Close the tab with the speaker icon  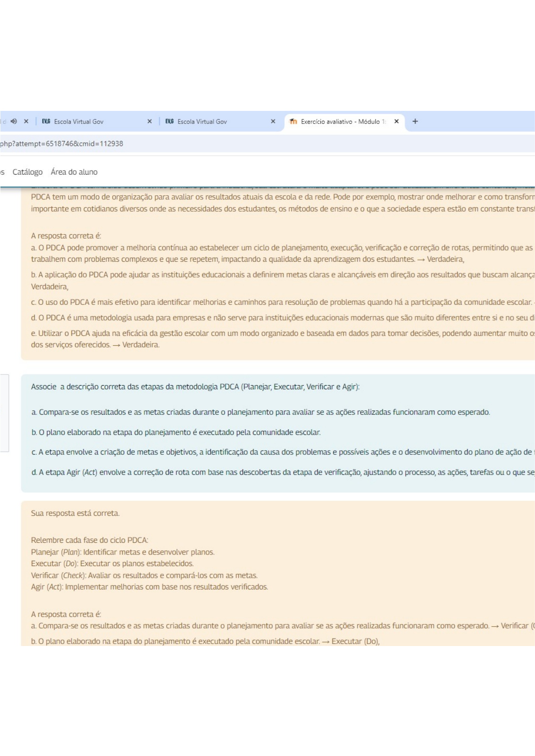pyautogui.click(x=26, y=121)
